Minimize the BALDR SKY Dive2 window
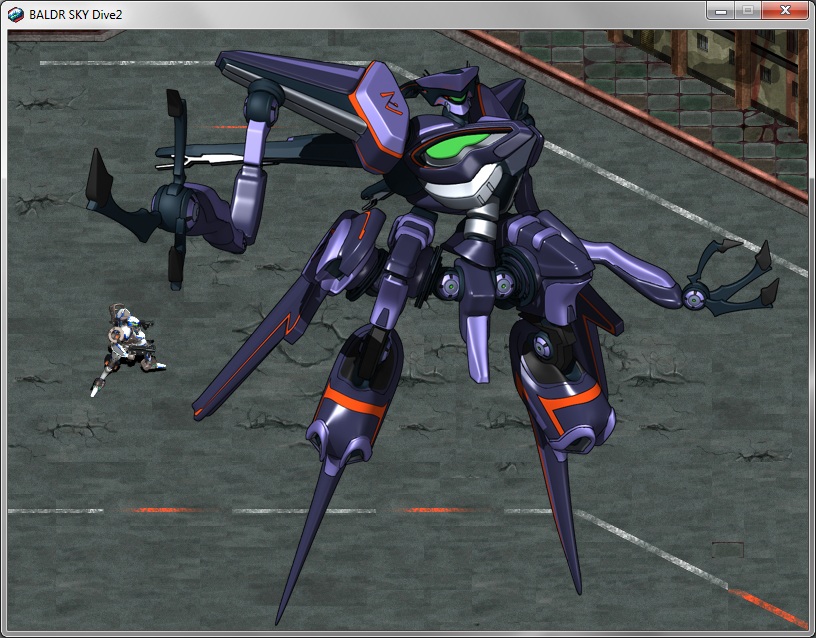 [721, 10]
